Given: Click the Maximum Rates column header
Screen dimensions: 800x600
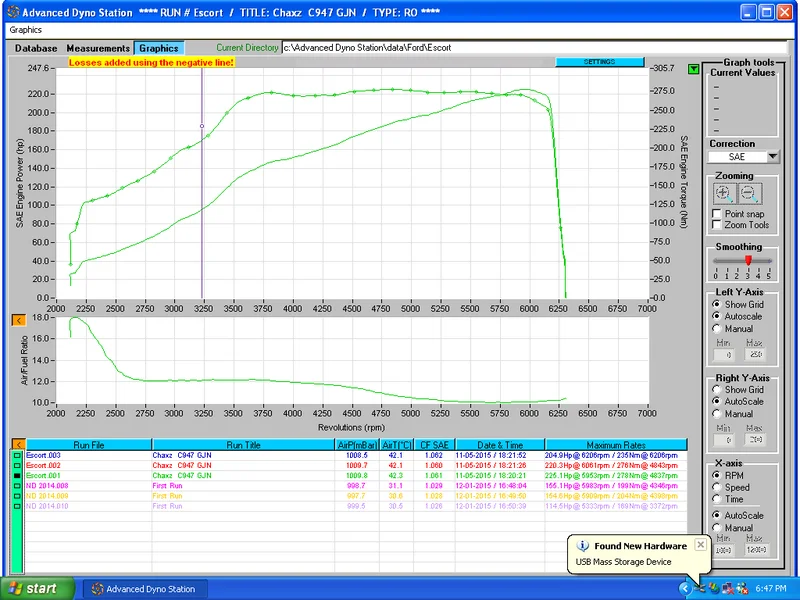Looking at the screenshot, I should click(616, 445).
